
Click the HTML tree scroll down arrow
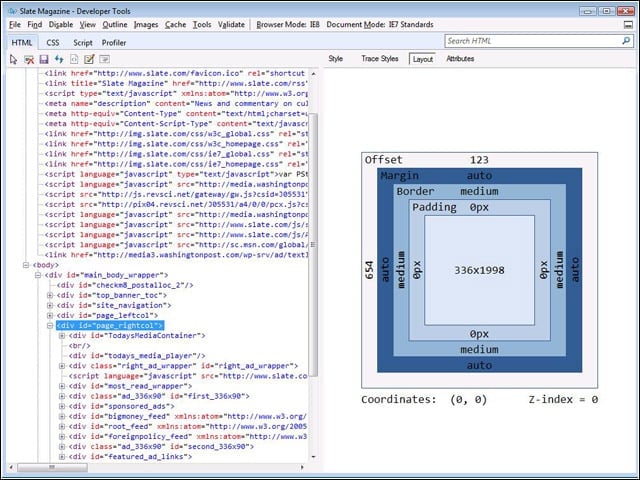click(313, 457)
